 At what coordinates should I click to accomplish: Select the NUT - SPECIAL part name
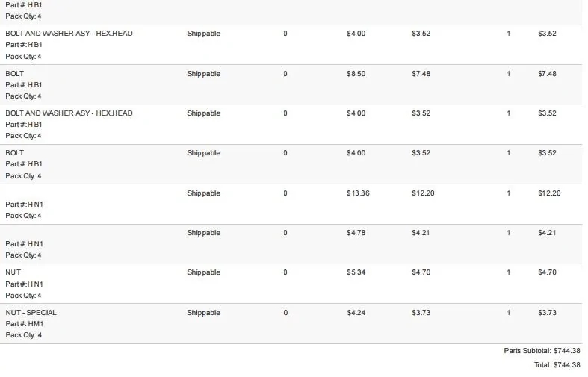pyautogui.click(x=31, y=313)
